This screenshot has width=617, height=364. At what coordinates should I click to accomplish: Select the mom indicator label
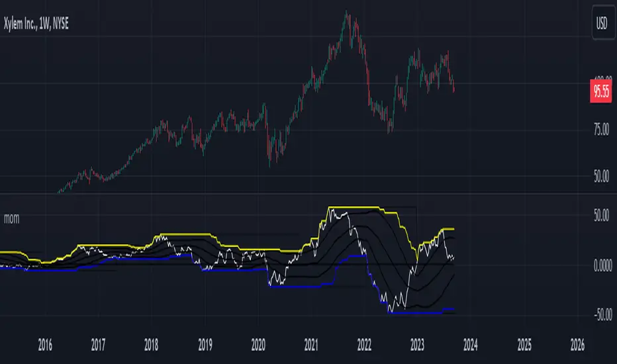[11, 218]
